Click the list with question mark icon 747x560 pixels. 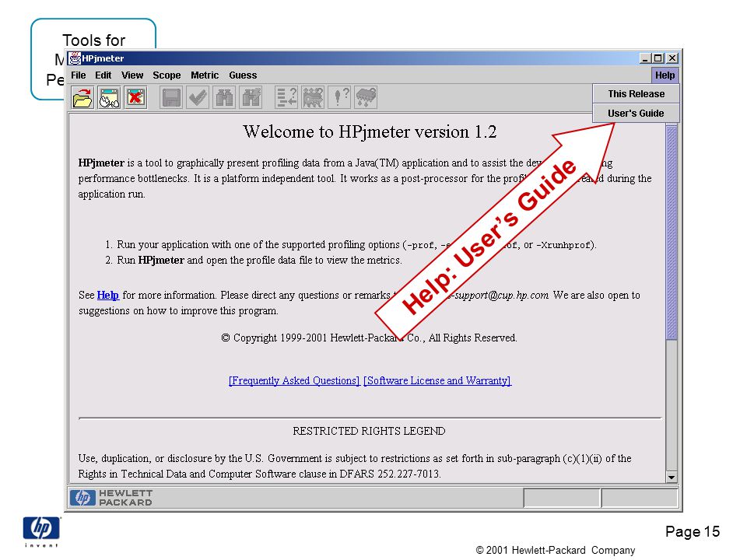coord(286,98)
